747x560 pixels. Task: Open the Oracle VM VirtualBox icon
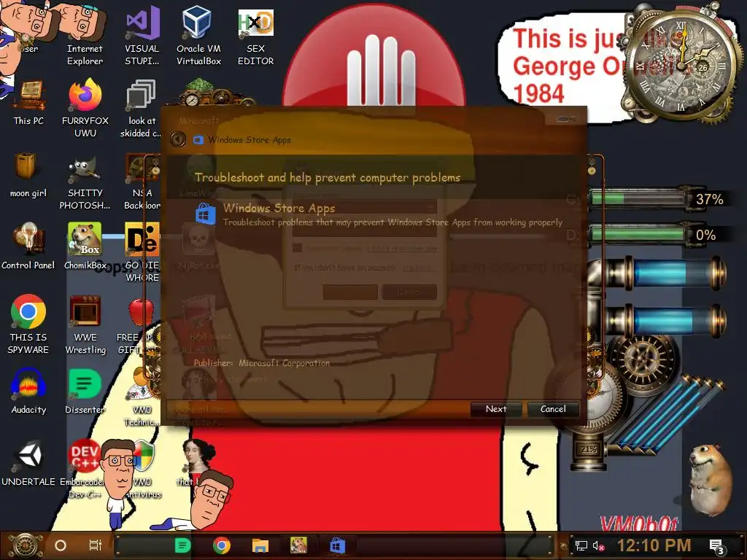point(198,36)
